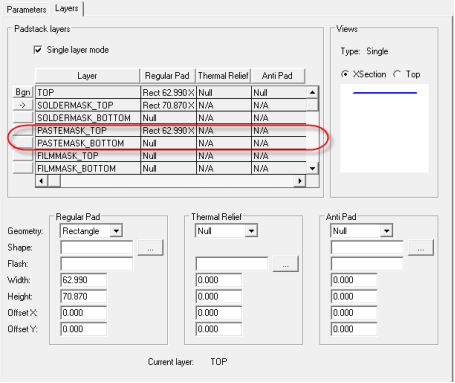Screen dimensions: 455x383
Task: Select the PASTEMASK_BOTTOM layer row
Action: click(x=171, y=143)
